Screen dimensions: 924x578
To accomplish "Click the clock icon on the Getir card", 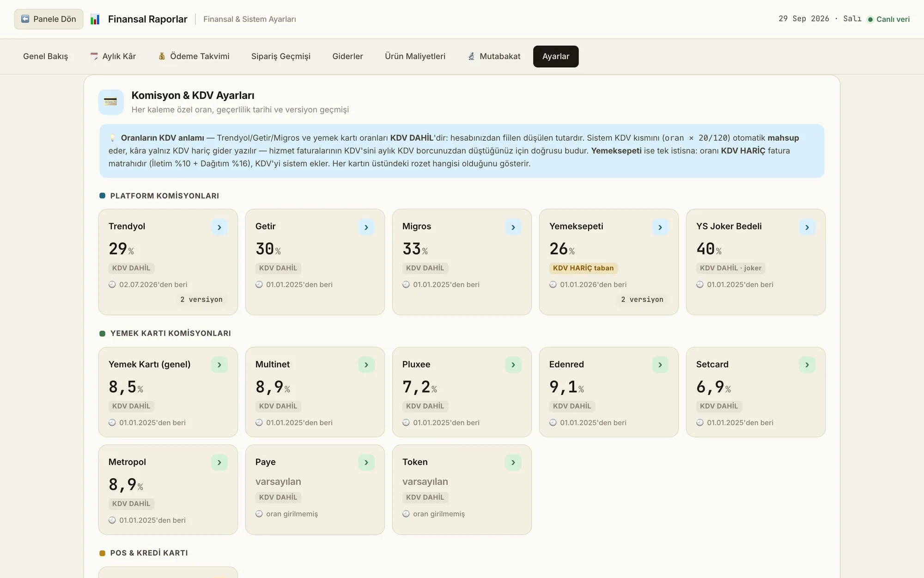I will point(259,284).
